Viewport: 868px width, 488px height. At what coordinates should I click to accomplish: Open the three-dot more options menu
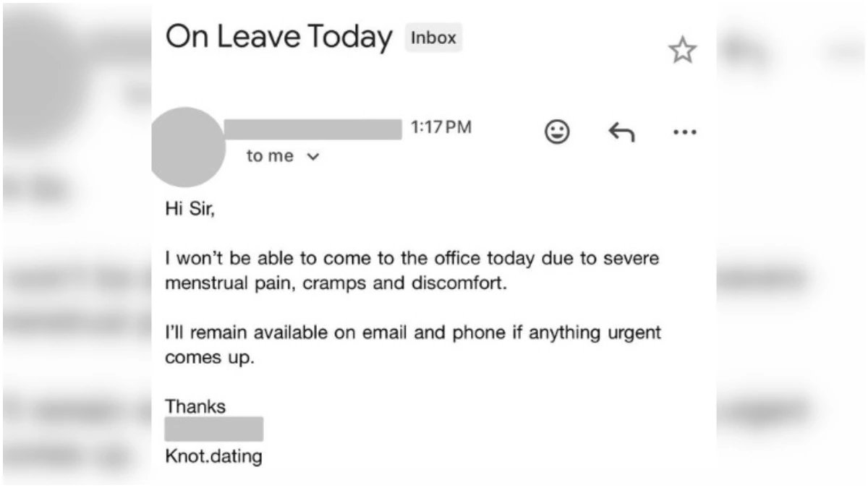point(684,132)
